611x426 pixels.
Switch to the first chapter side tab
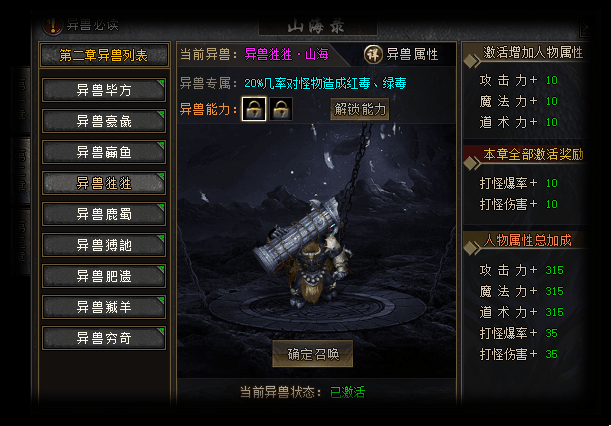point(21,101)
